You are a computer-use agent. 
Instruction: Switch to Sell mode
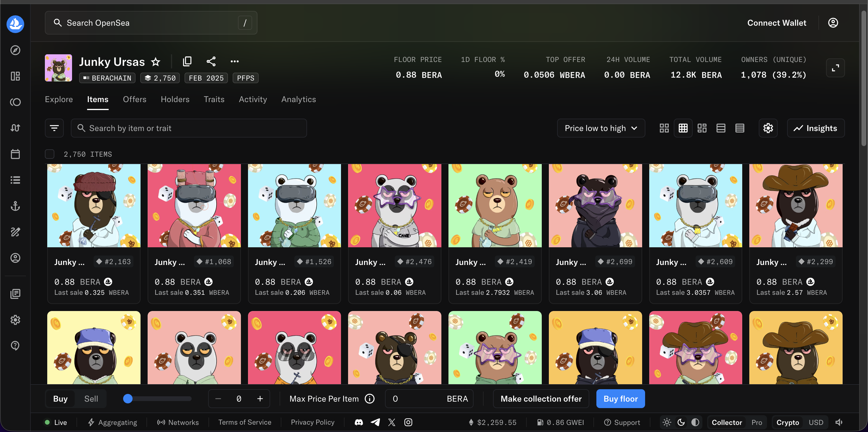coord(91,399)
